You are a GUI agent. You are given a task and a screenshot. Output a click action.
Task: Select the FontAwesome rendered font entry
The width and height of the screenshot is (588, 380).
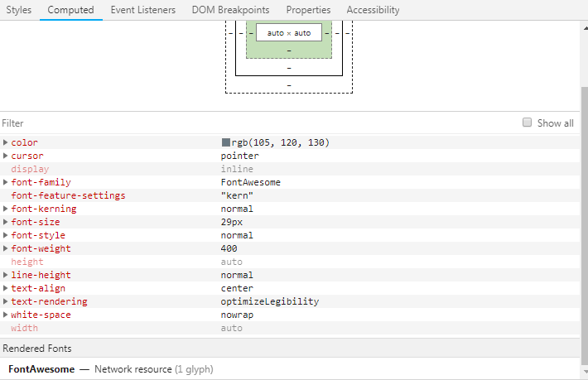[41, 369]
